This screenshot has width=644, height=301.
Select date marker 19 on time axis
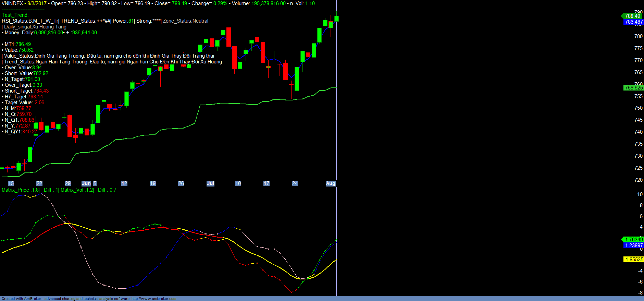153,183
